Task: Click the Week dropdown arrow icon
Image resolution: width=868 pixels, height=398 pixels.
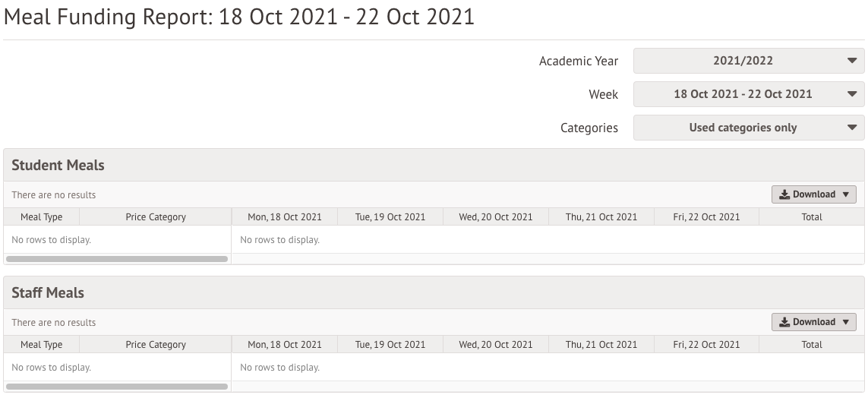Action: (x=852, y=94)
